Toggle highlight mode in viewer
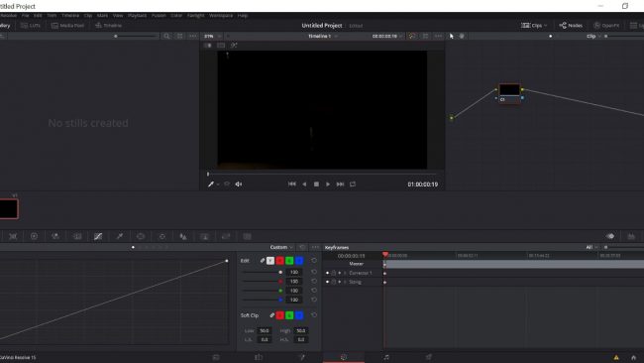This screenshot has height=363, width=644. click(x=234, y=46)
